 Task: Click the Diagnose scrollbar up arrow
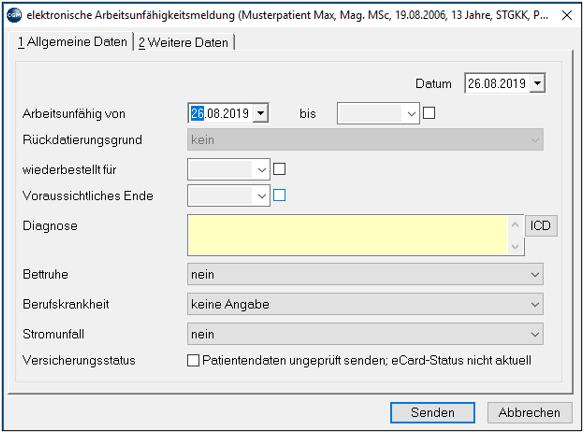pyautogui.click(x=515, y=225)
